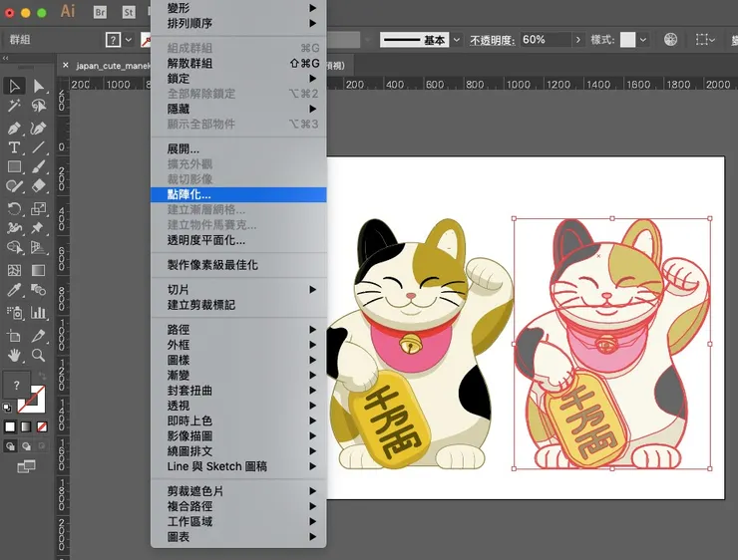This screenshot has width=738, height=560.
Task: Select the Rotate tool
Action: [x=14, y=208]
